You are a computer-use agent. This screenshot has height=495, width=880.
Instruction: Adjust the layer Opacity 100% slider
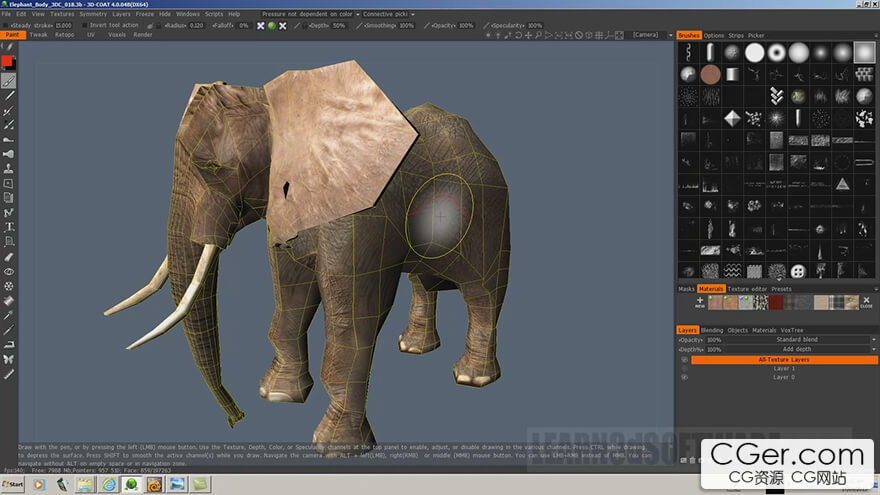(714, 340)
